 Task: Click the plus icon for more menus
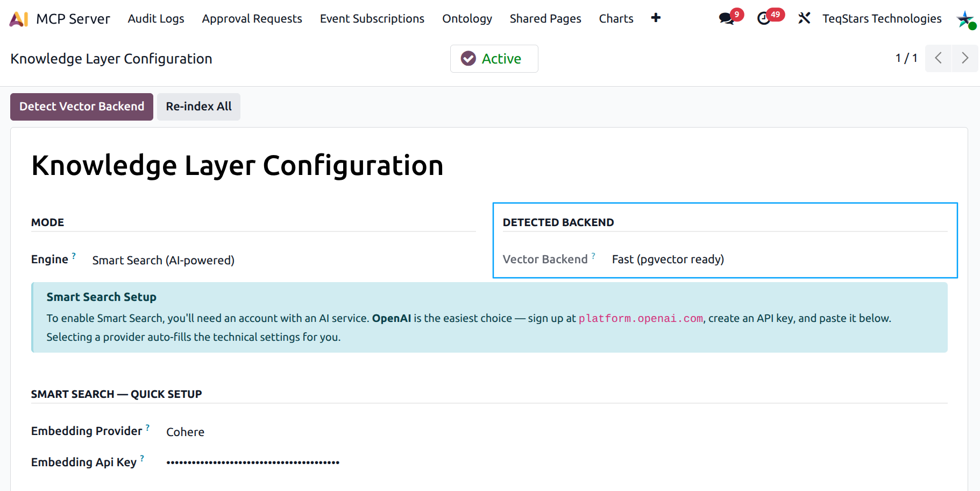tap(656, 18)
